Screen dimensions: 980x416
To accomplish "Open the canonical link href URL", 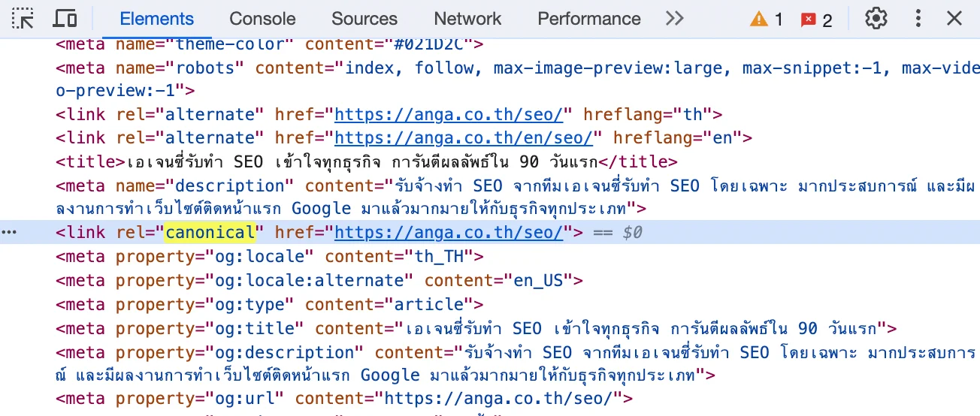I will (x=449, y=233).
